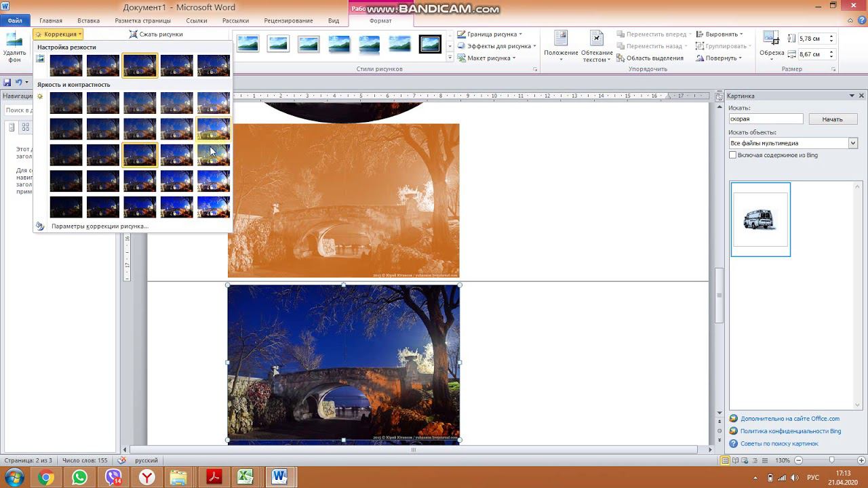Open the Повернуть rotate dropdown

[x=719, y=58]
